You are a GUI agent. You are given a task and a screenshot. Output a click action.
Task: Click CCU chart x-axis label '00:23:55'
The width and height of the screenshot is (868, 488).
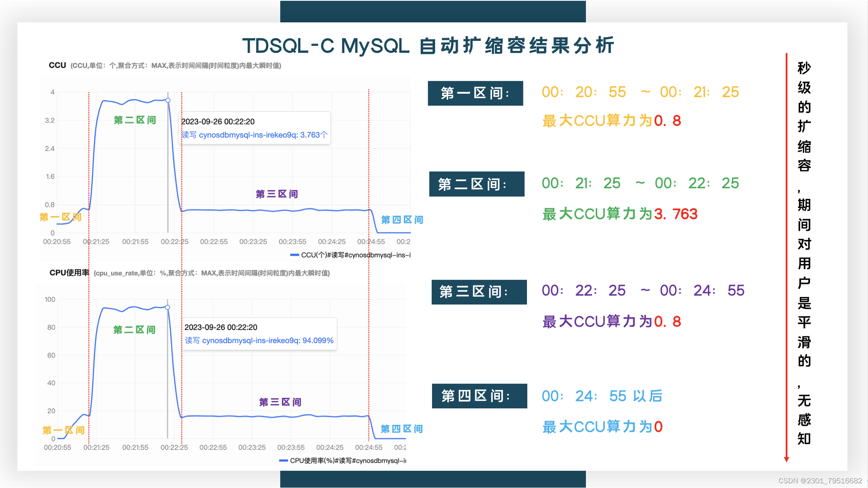click(292, 242)
